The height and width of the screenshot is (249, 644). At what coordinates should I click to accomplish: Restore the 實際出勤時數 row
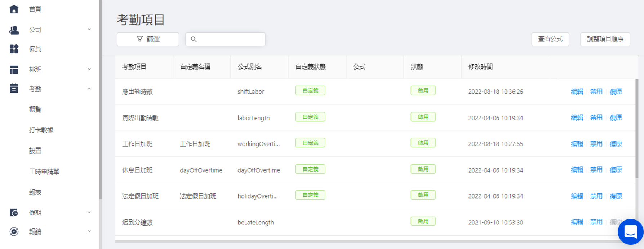pos(616,117)
